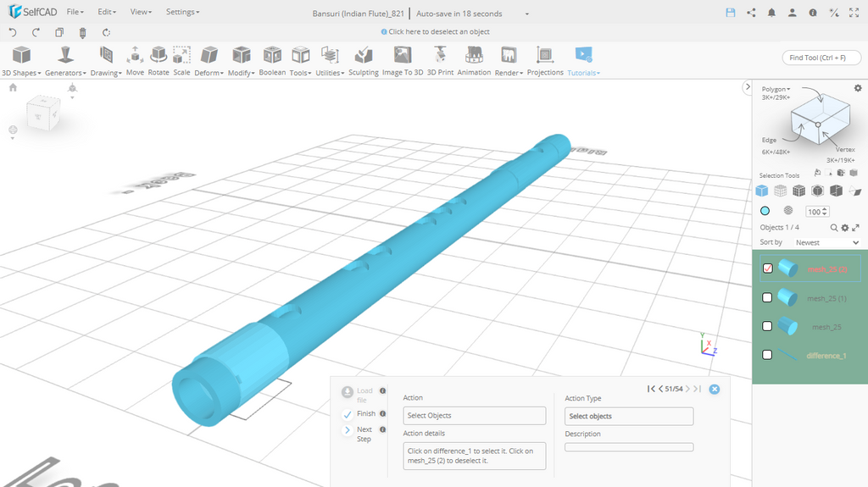Viewport: 868px width, 487px height.
Task: Click the Undo arrow icon
Action: (x=13, y=32)
